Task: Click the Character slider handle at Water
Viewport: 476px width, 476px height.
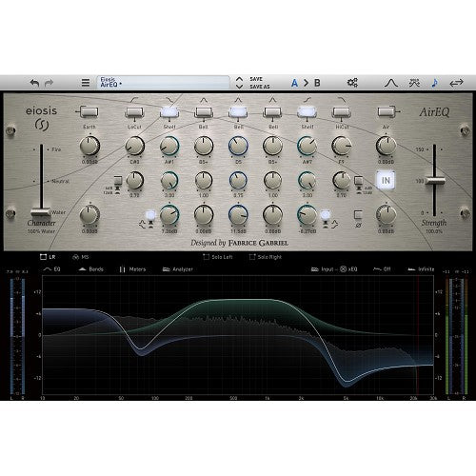Action: 41,212
